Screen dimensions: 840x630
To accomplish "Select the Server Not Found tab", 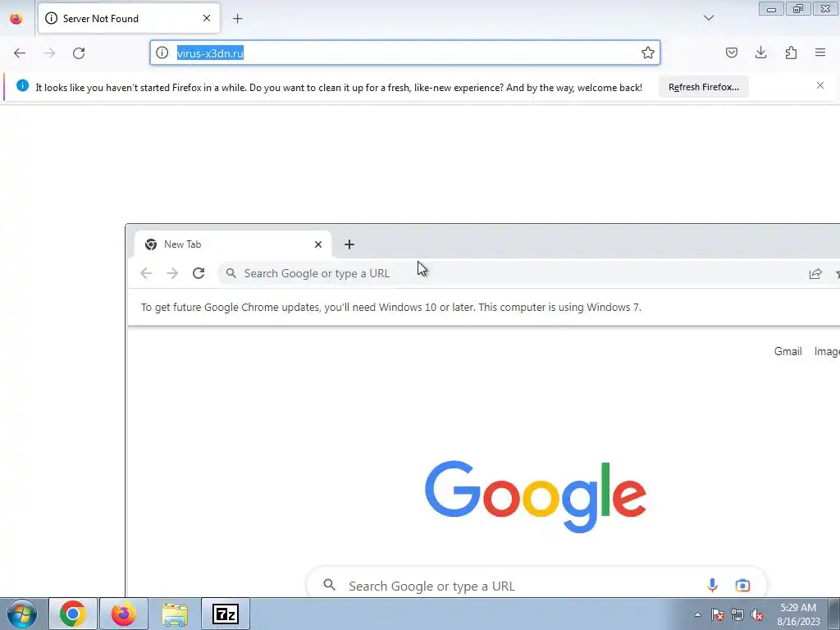I will coord(129,18).
